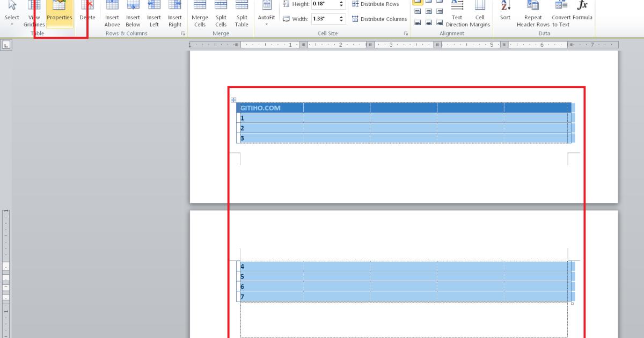Open the Rows & Columns dialog launcher
Image resolution: width=644 pixels, height=338 pixels.
tap(183, 33)
